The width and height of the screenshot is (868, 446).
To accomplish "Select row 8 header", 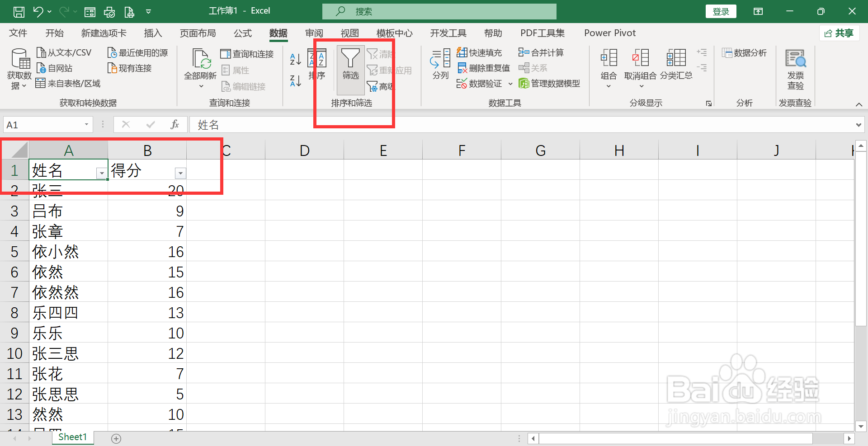I will tap(14, 313).
